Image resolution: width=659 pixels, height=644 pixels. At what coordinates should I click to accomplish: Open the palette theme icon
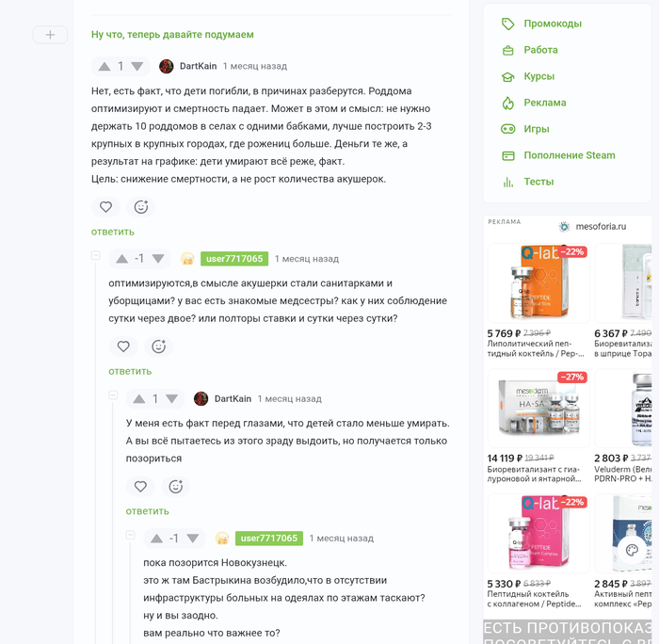(x=632, y=550)
